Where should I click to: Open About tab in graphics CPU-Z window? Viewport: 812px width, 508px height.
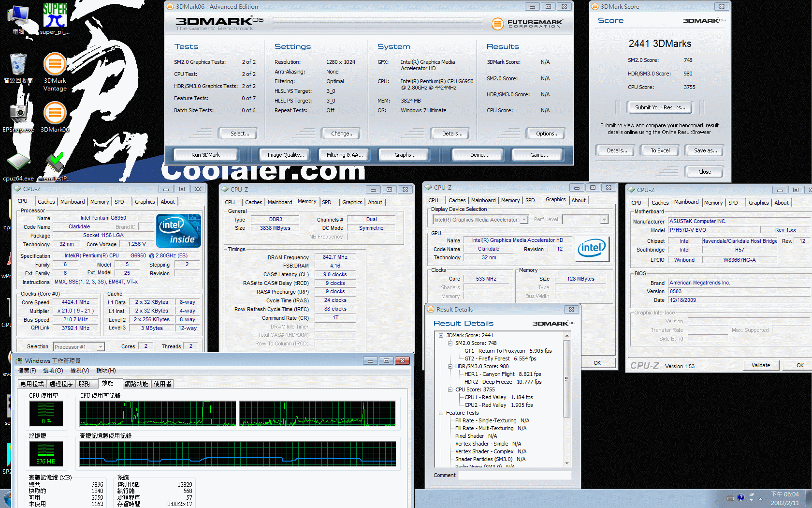tap(579, 200)
